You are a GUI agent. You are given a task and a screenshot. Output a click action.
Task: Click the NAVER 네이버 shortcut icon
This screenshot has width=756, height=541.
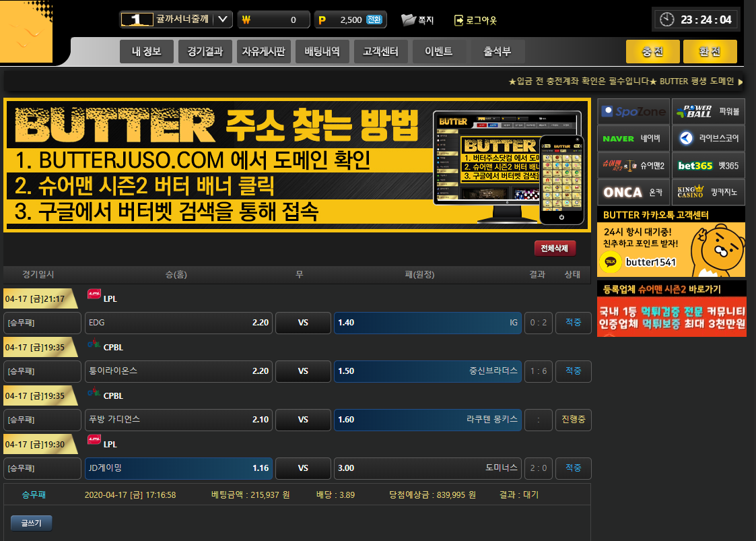tap(633, 139)
